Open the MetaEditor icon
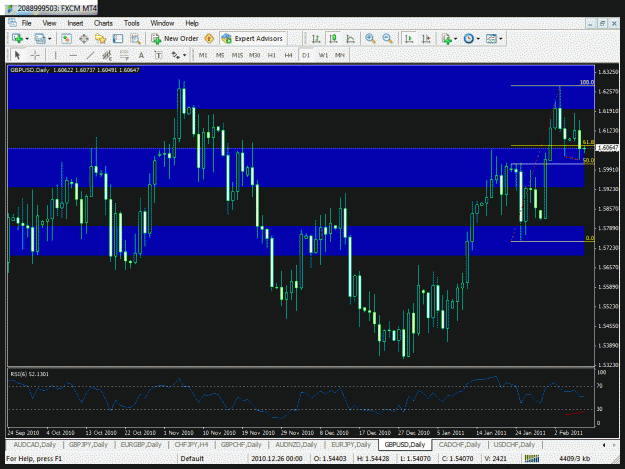Viewport: 625px width, 469px height. point(209,39)
